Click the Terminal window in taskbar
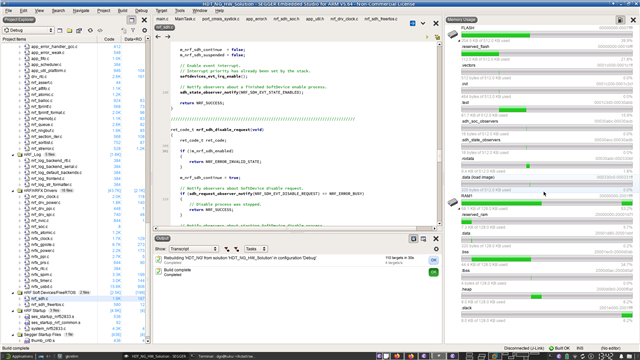The height and width of the screenshot is (360, 640). coord(224,356)
